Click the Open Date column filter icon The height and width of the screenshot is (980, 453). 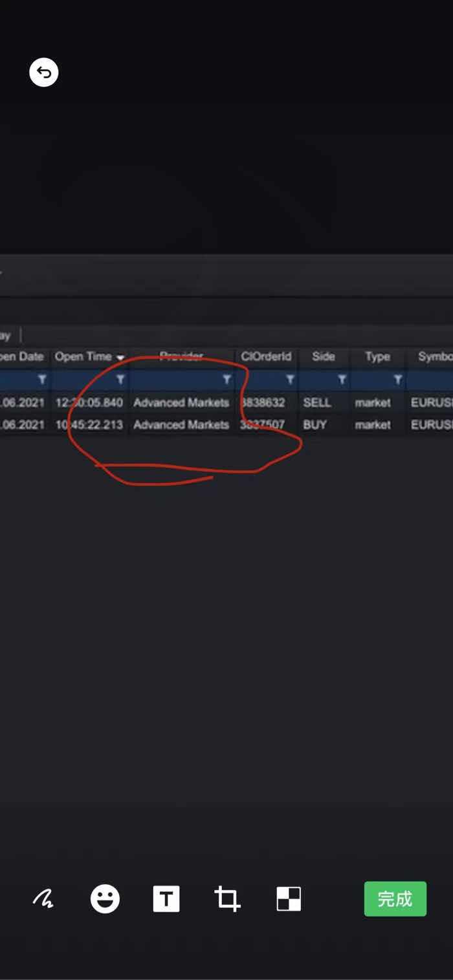tap(42, 379)
